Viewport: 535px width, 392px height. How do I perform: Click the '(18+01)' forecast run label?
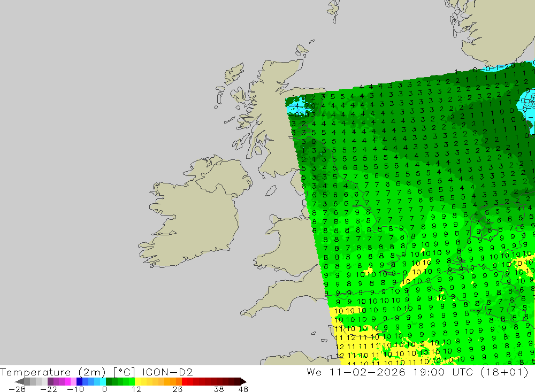click(x=505, y=372)
